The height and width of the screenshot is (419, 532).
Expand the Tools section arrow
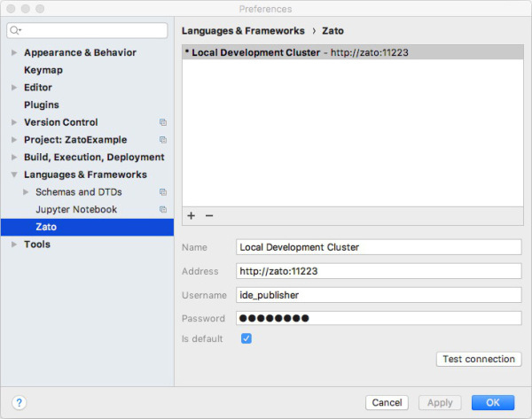(14, 244)
